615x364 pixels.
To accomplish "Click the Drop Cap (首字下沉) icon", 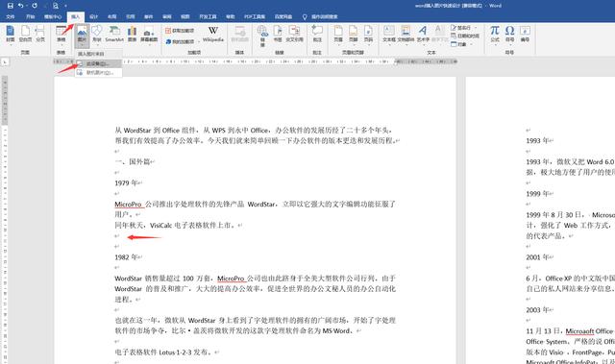I will pos(440,35).
